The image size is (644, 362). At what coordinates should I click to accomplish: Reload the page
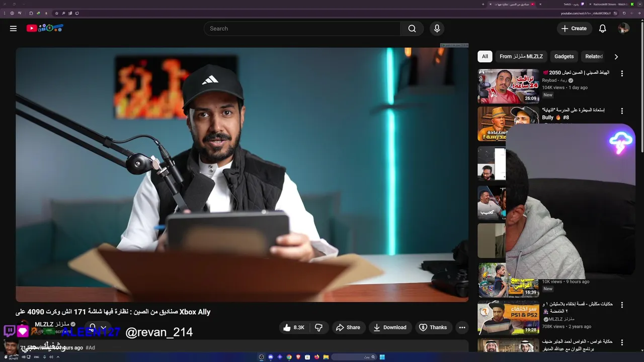[x=624, y=13]
